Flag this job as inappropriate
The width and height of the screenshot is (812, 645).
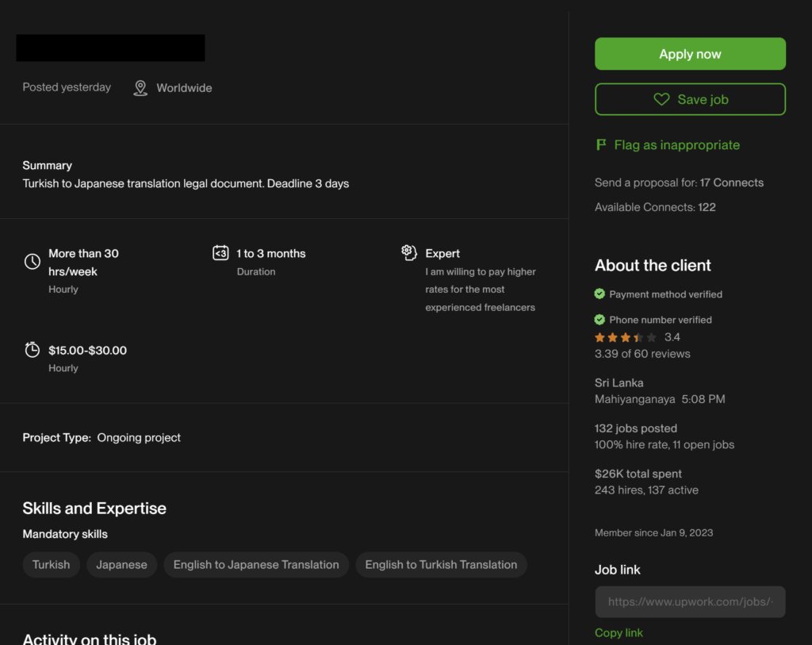[676, 145]
